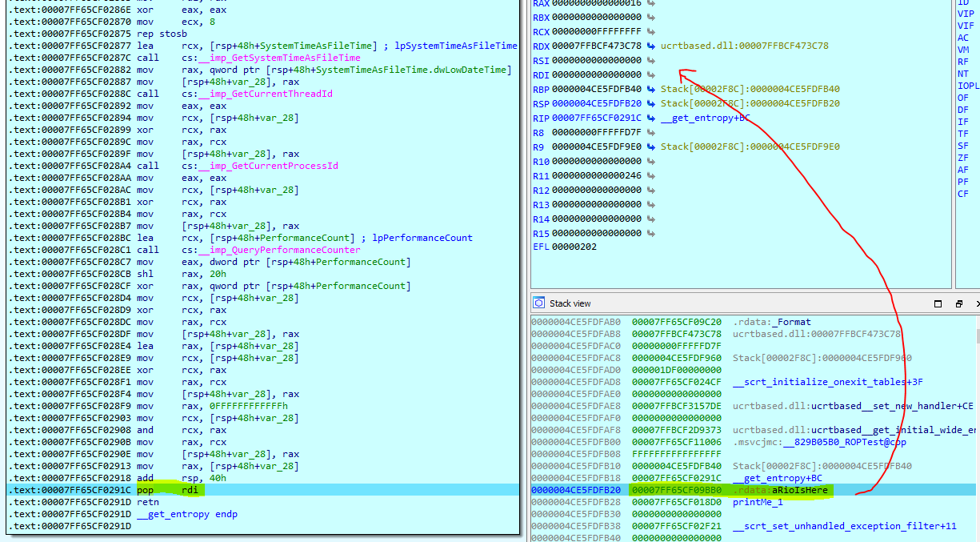
Task: Toggle the ZF flag in flags list
Action: click(962, 158)
